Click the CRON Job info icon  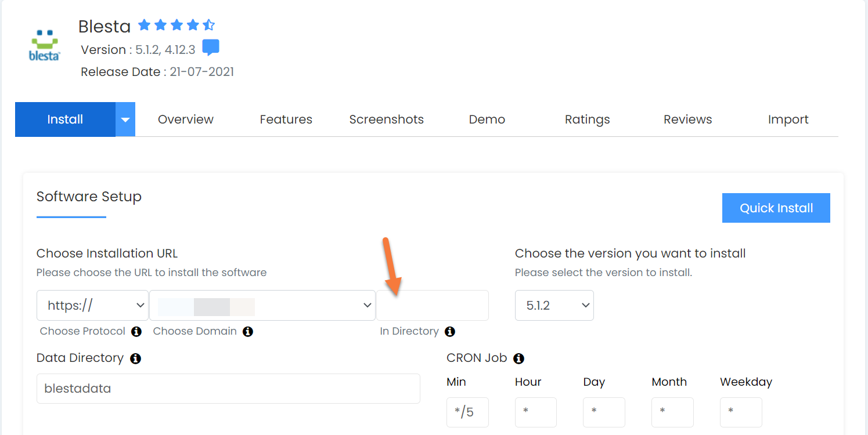[518, 358]
